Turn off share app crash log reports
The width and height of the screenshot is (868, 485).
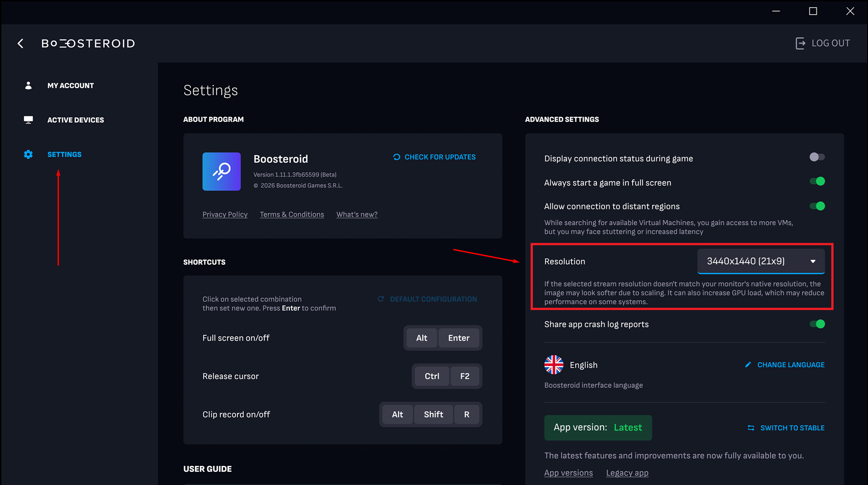coord(817,324)
